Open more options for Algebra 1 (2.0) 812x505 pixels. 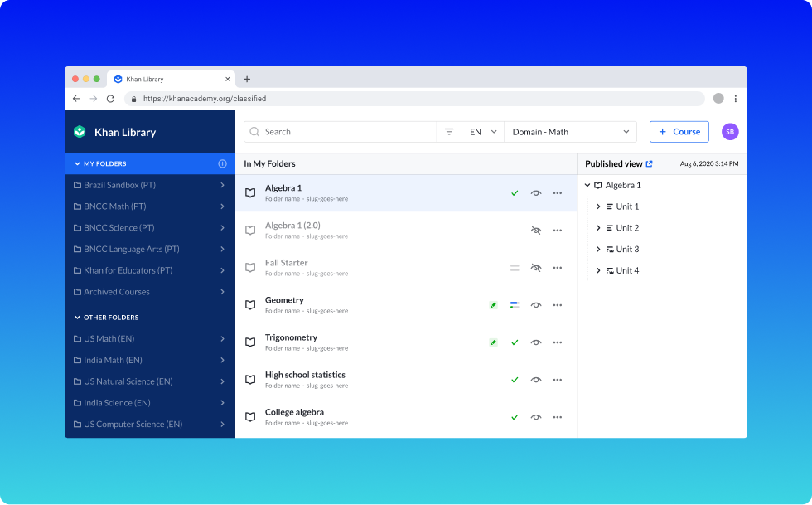click(557, 231)
